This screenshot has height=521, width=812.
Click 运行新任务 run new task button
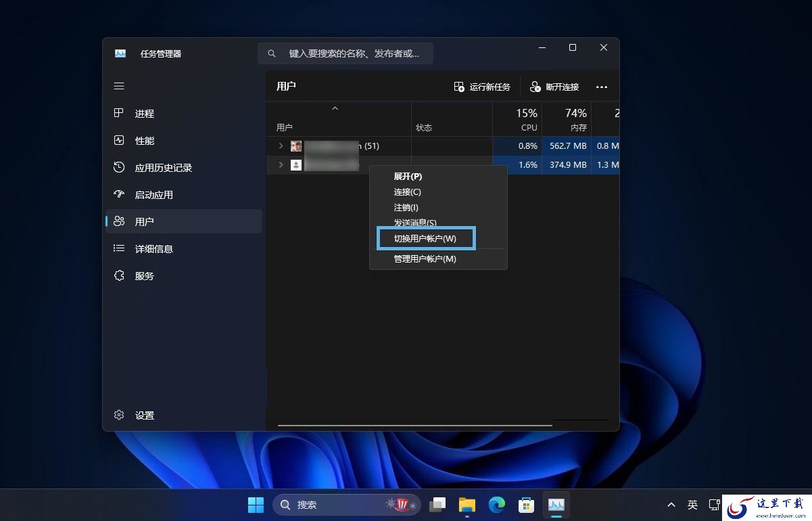[x=482, y=87]
